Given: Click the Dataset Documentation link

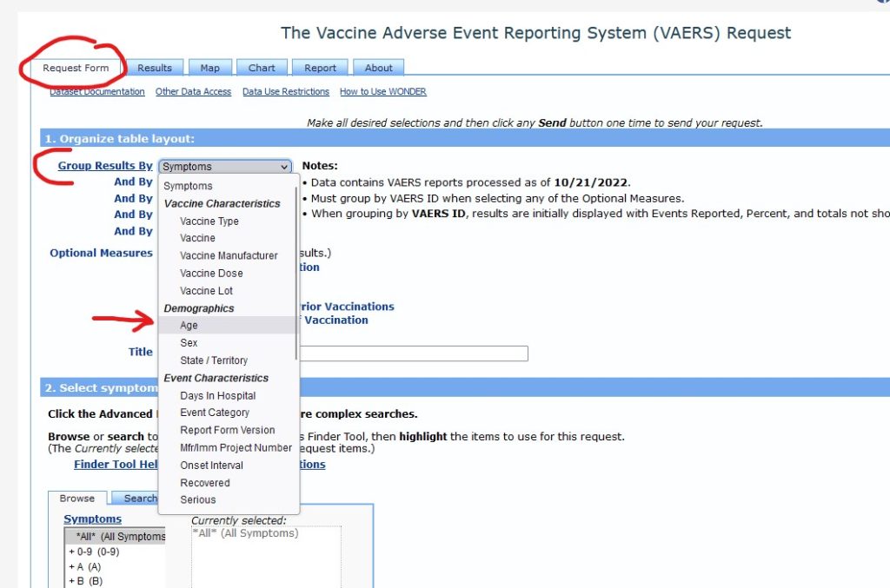Looking at the screenshot, I should (x=97, y=92).
